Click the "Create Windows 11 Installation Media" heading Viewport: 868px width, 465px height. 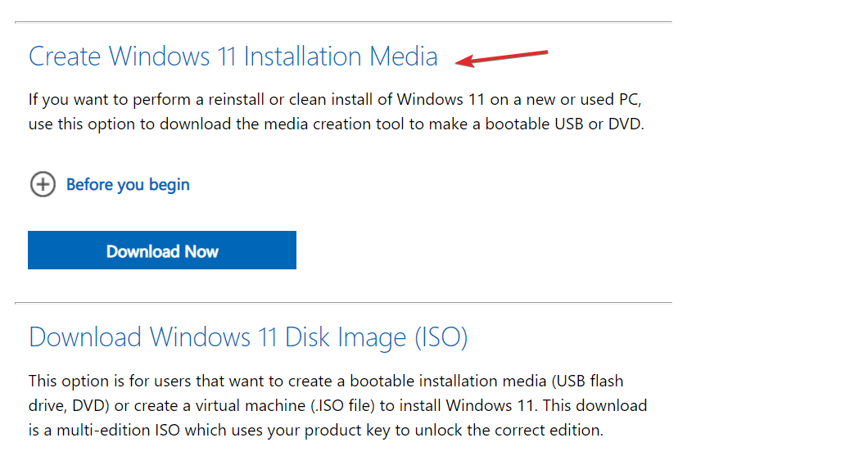[233, 56]
